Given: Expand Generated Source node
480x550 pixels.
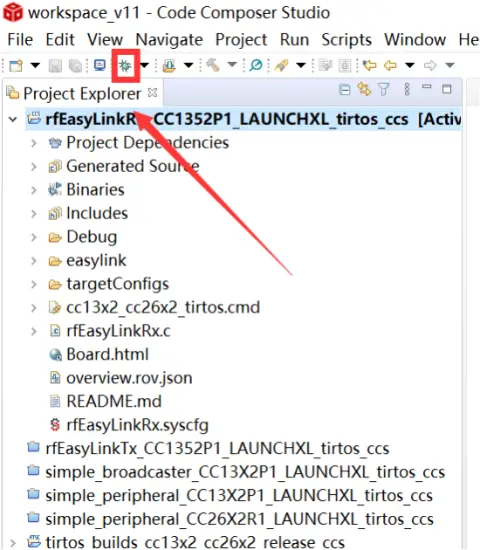Looking at the screenshot, I should point(34,167).
